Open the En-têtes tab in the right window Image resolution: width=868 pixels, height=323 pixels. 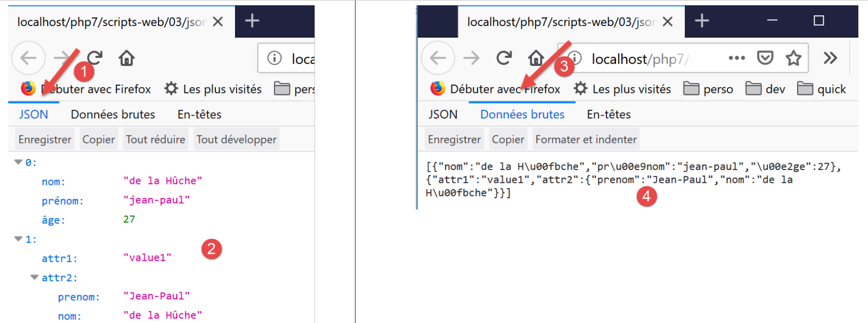point(608,115)
